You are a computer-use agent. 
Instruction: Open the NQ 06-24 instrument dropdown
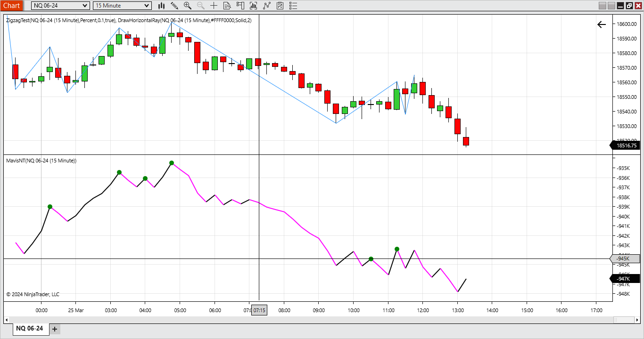click(60, 6)
